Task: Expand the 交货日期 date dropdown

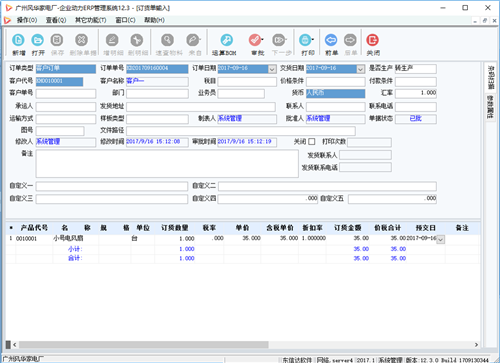Action: (x=361, y=69)
